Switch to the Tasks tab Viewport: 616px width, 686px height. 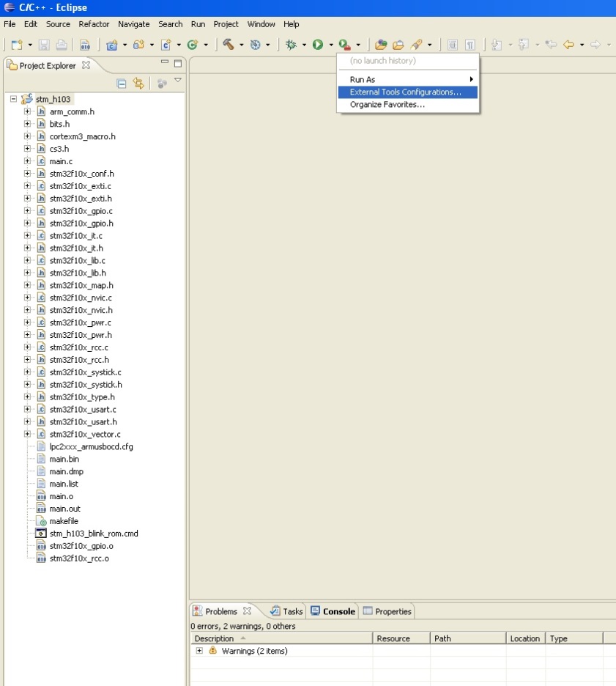[286, 611]
